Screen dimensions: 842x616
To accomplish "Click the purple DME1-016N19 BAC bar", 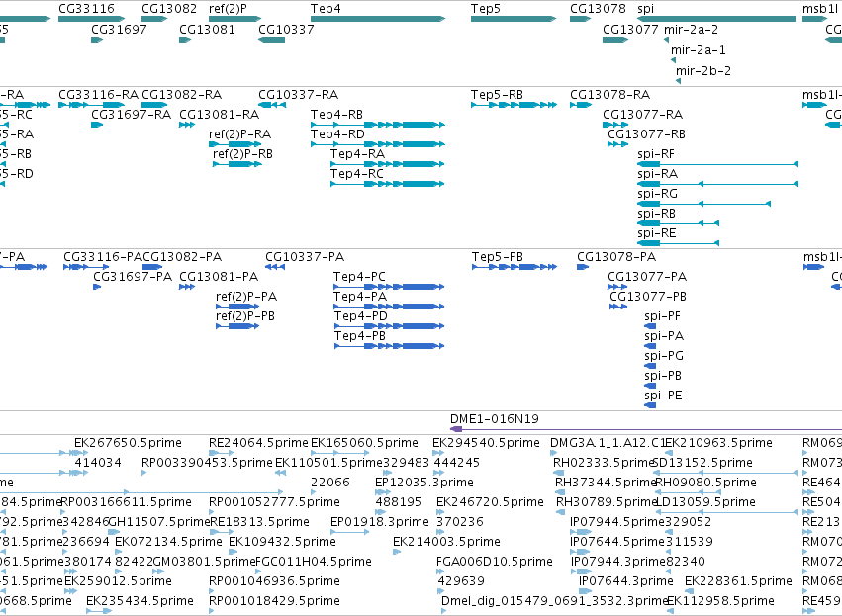I will coord(646,429).
